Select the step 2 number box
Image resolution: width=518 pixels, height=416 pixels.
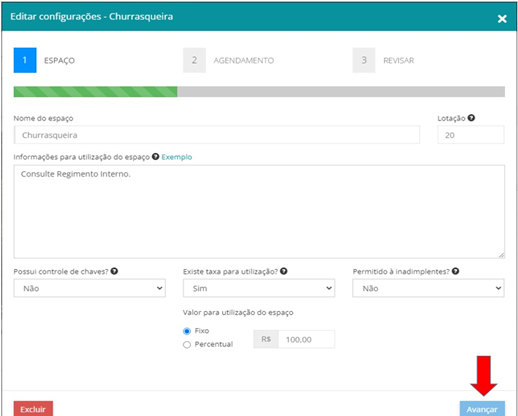194,60
